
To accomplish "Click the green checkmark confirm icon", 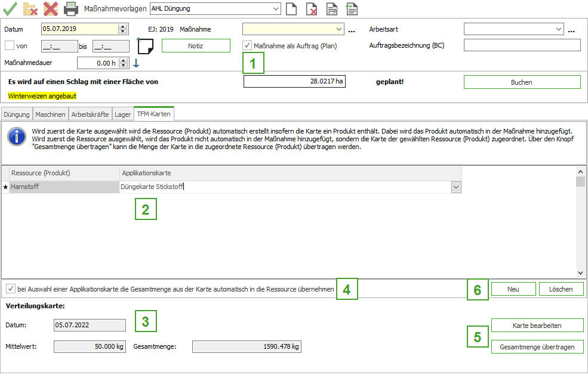I will pos(10,8).
